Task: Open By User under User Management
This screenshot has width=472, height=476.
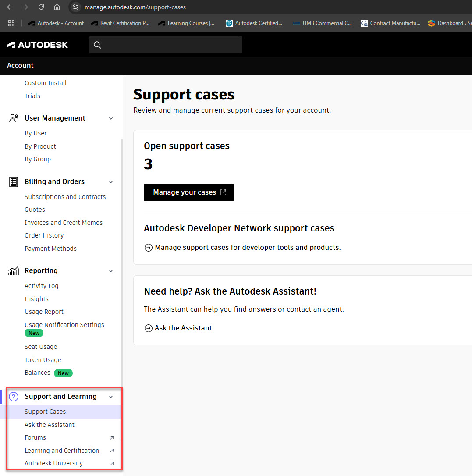Action: point(35,133)
